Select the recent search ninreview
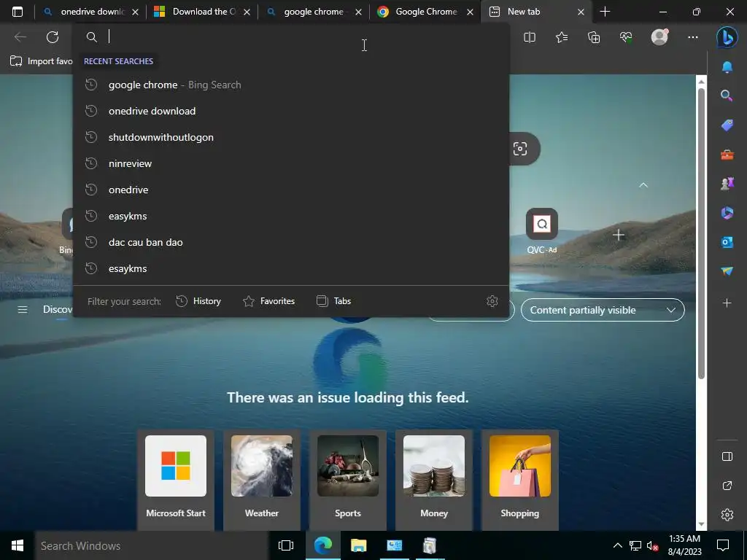The image size is (747, 560). tap(291, 163)
